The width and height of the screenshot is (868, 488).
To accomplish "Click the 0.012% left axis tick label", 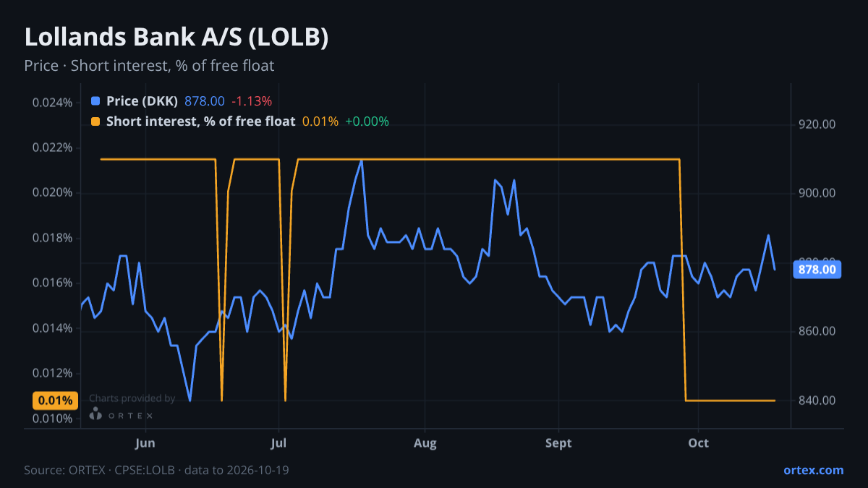I will tap(52, 373).
